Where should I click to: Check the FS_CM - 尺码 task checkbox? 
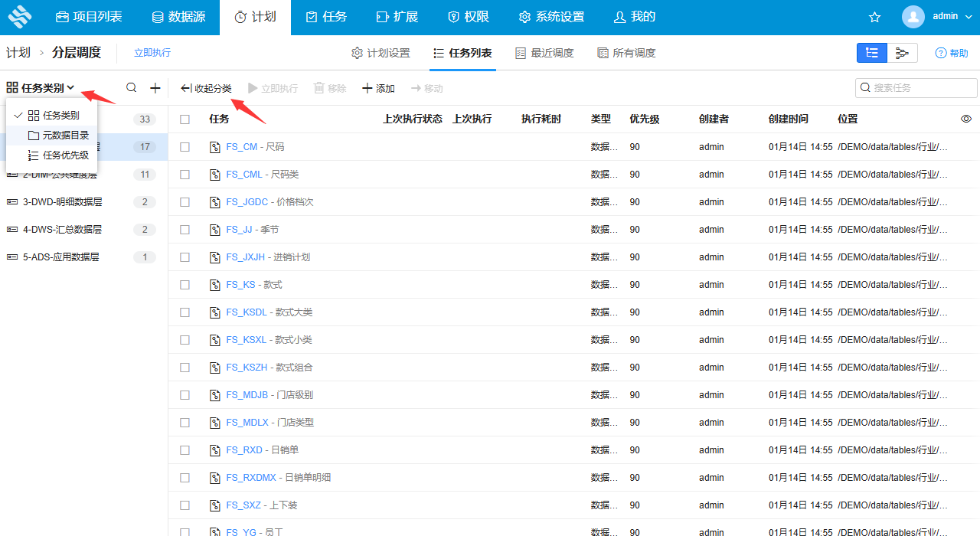click(185, 146)
